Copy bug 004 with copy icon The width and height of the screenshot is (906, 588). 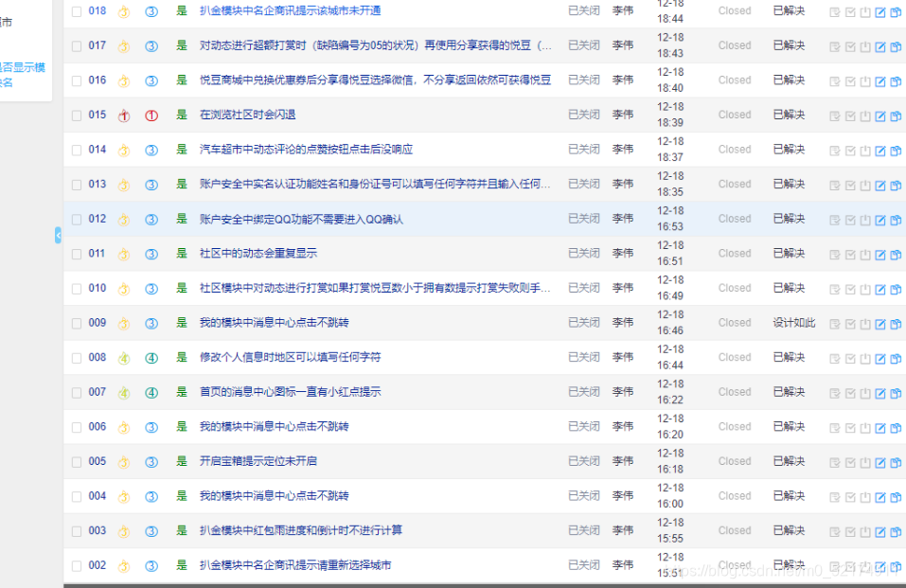pos(896,498)
